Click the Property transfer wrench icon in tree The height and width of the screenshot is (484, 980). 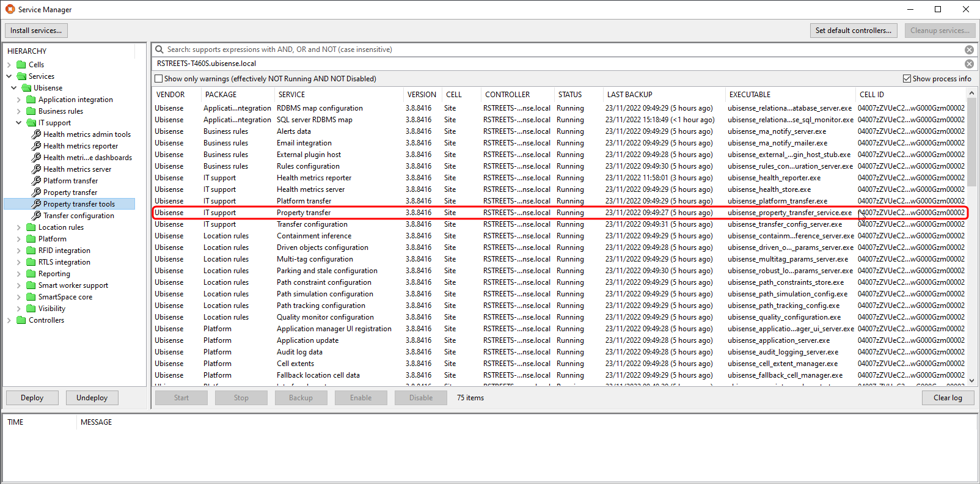click(37, 193)
